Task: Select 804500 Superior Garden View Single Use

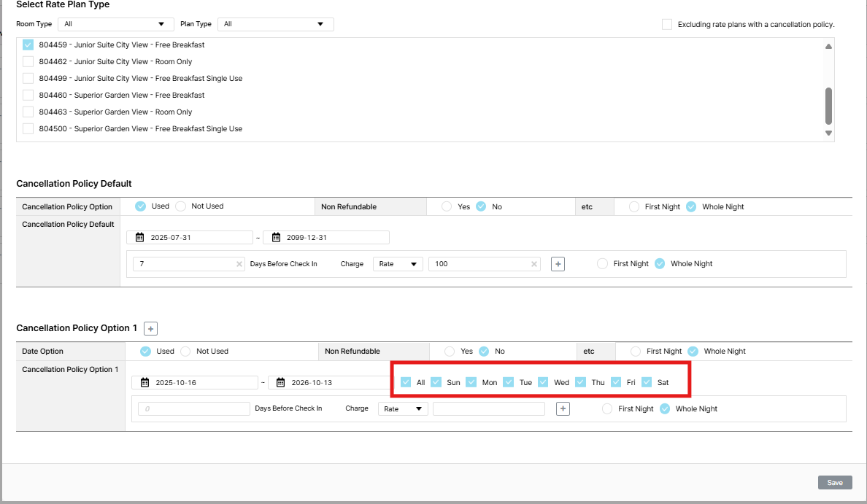Action: [x=28, y=129]
